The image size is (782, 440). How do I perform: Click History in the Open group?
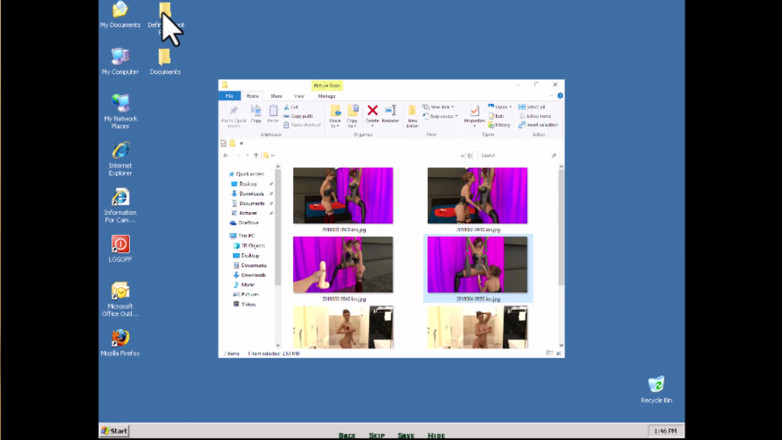pyautogui.click(x=499, y=125)
